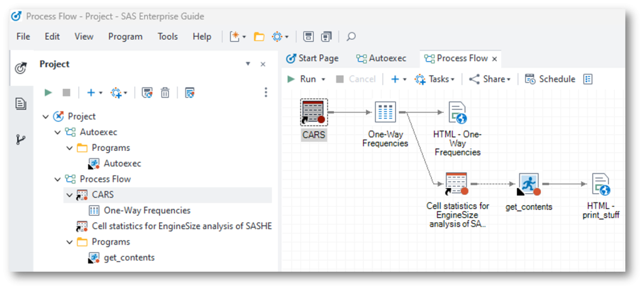Select the get_contents program node
Image resolution: width=644 pixels, height=290 pixels.
click(x=528, y=184)
